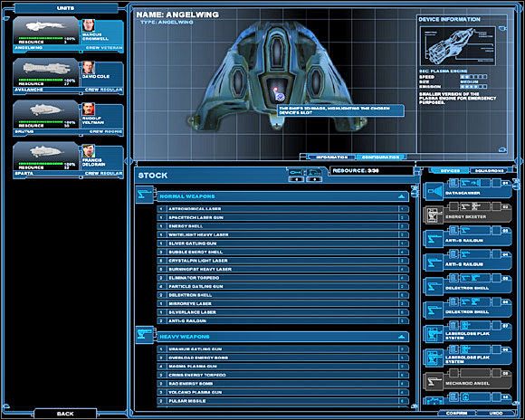Click the Datascanner device icon
This screenshot has width=525, height=420.
tap(434, 192)
